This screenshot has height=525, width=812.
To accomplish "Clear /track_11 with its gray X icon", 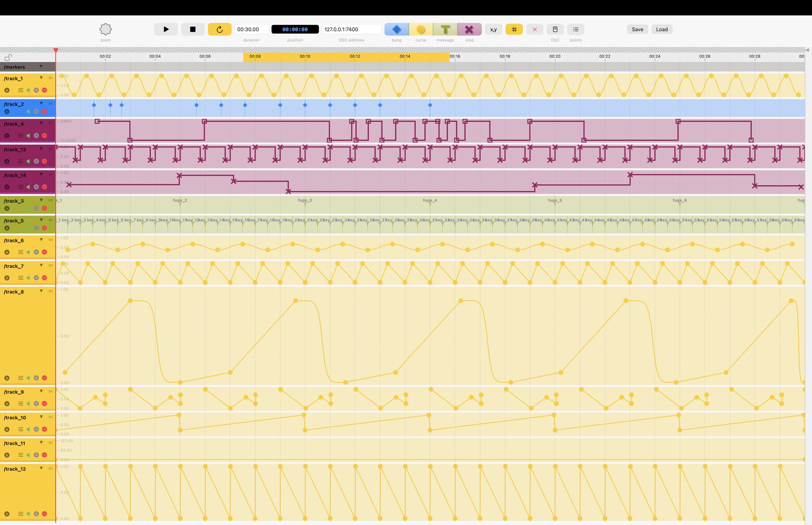I will click(x=36, y=455).
